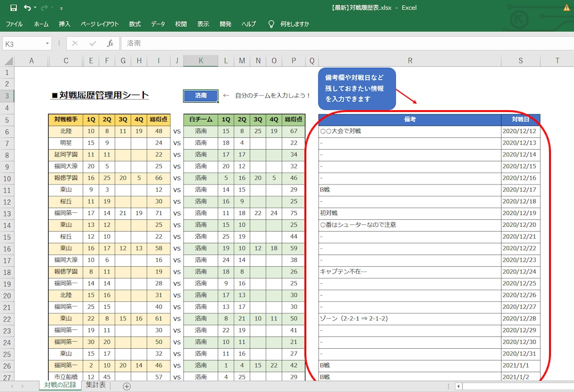Screen dimensions: 574x392
Task: Open the ページ レイアウト ribbon tab
Action: (100, 24)
